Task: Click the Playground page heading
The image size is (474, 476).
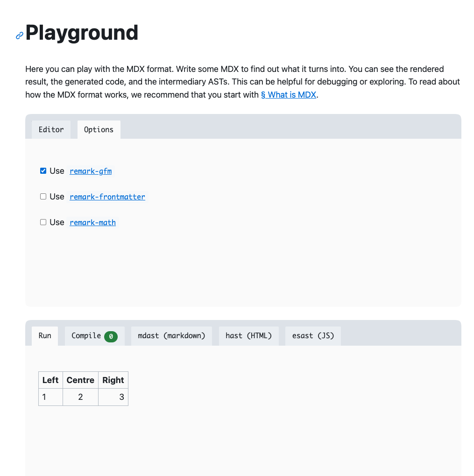Action: [x=82, y=33]
